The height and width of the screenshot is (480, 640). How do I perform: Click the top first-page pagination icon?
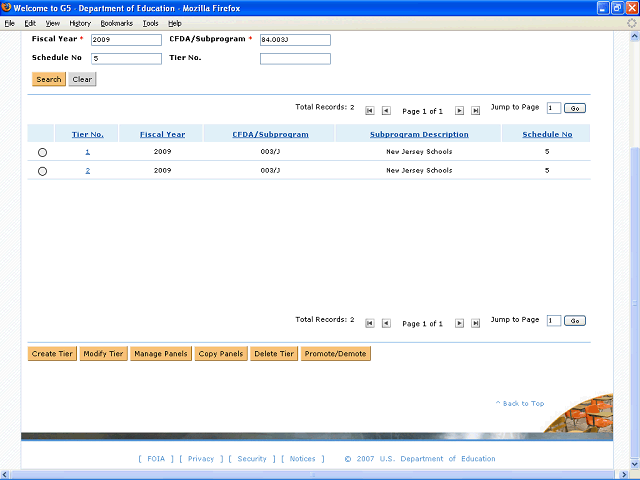point(370,111)
